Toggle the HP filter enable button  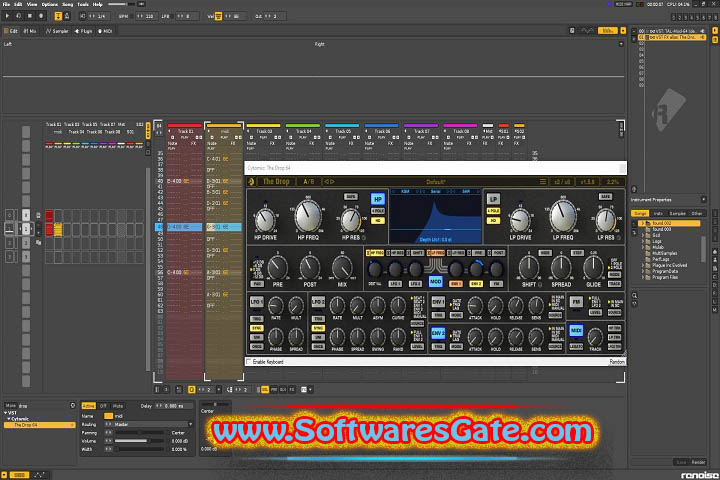(x=377, y=199)
